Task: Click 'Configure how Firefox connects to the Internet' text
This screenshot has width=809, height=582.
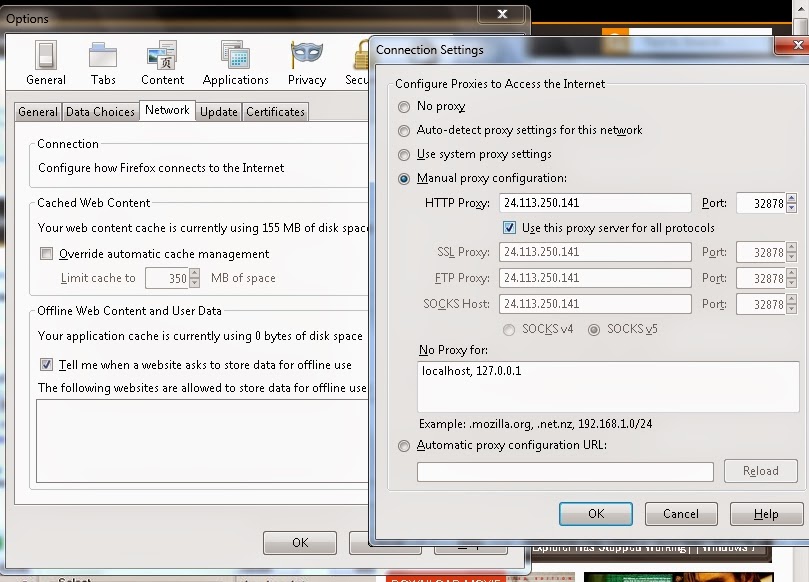Action: pos(161,168)
